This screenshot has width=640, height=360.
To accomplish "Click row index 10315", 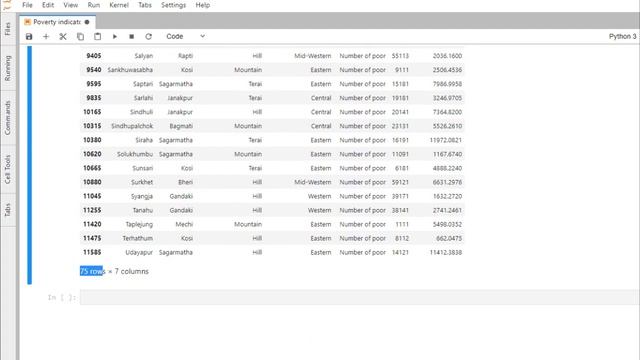I will pos(92,126).
